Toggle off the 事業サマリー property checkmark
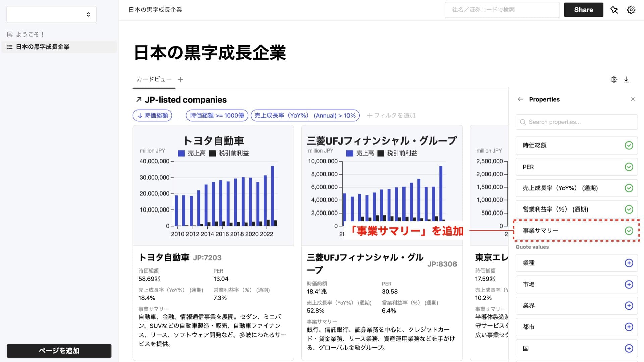The image size is (644, 362). click(629, 231)
